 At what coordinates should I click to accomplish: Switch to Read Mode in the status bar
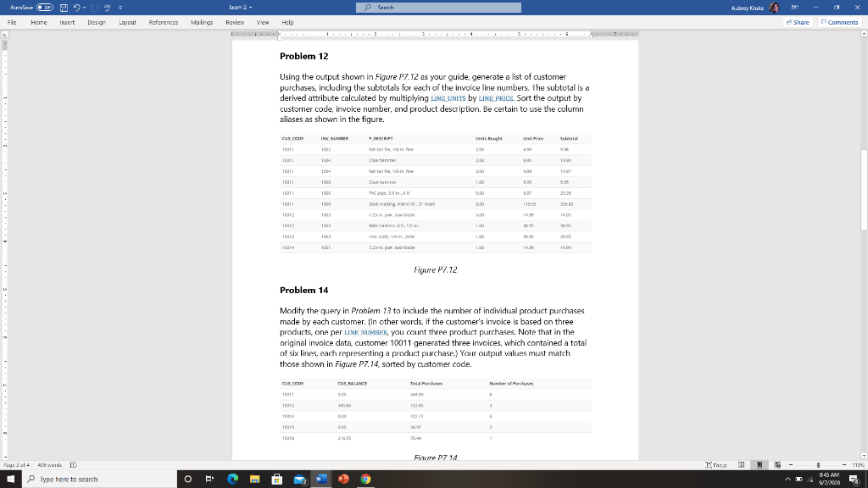[741, 464]
